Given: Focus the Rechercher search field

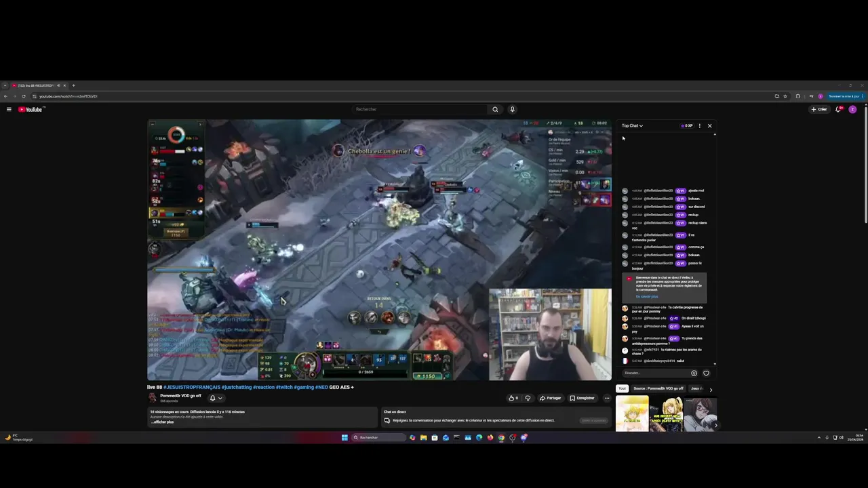Looking at the screenshot, I should click(420, 109).
